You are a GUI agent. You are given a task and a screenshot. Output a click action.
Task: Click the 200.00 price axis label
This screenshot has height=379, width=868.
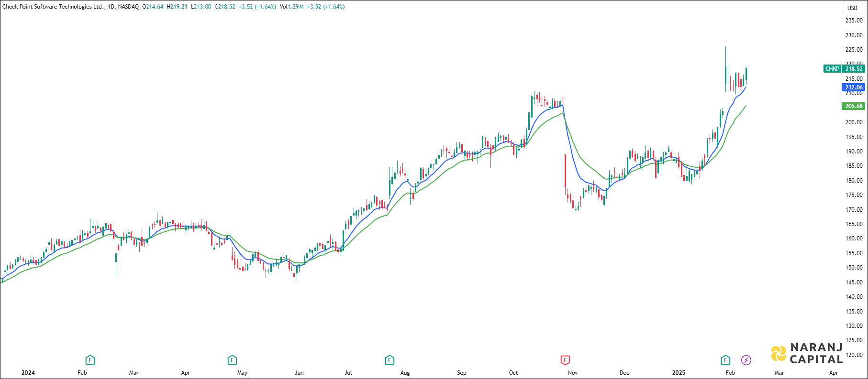click(x=854, y=122)
